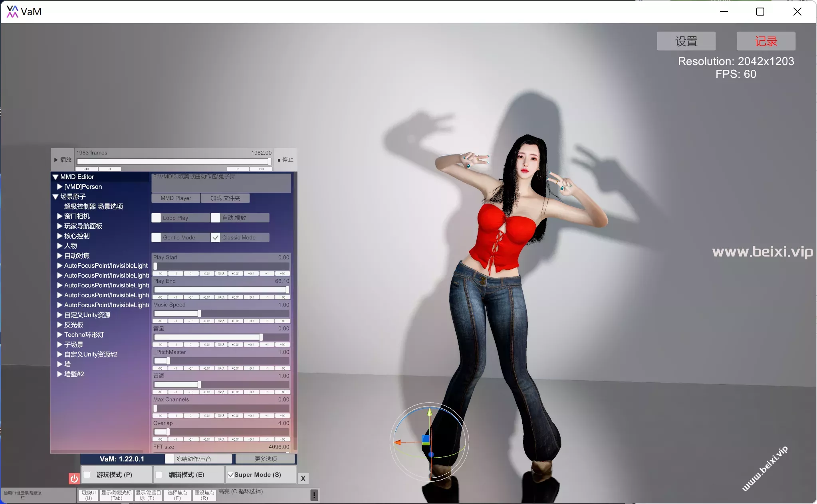
Task: Click the Music Speed slider
Action: [221, 314]
